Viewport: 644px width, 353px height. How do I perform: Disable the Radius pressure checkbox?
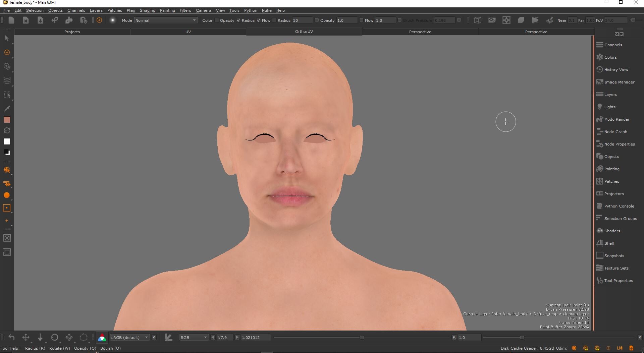coord(238,20)
